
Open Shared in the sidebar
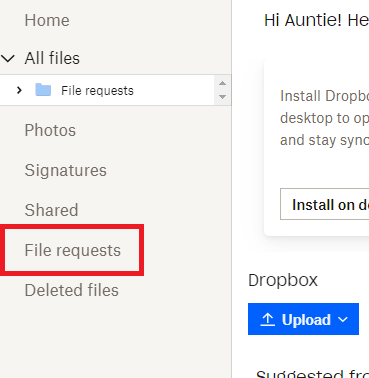[x=51, y=210]
